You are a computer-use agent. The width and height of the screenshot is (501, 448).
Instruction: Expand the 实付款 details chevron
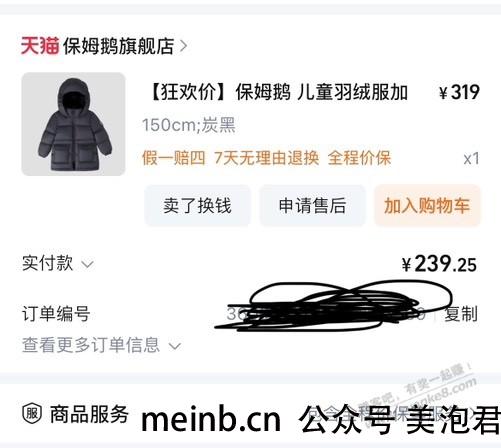pos(87,264)
